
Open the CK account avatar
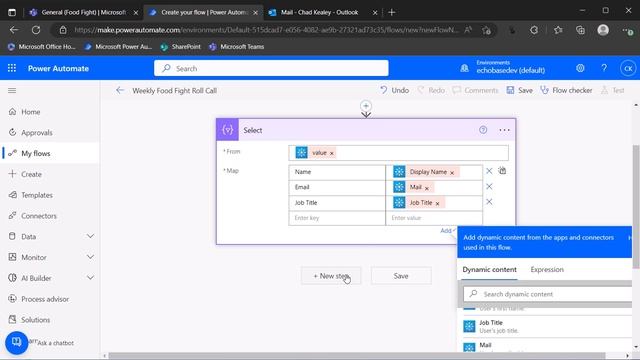[x=628, y=68]
